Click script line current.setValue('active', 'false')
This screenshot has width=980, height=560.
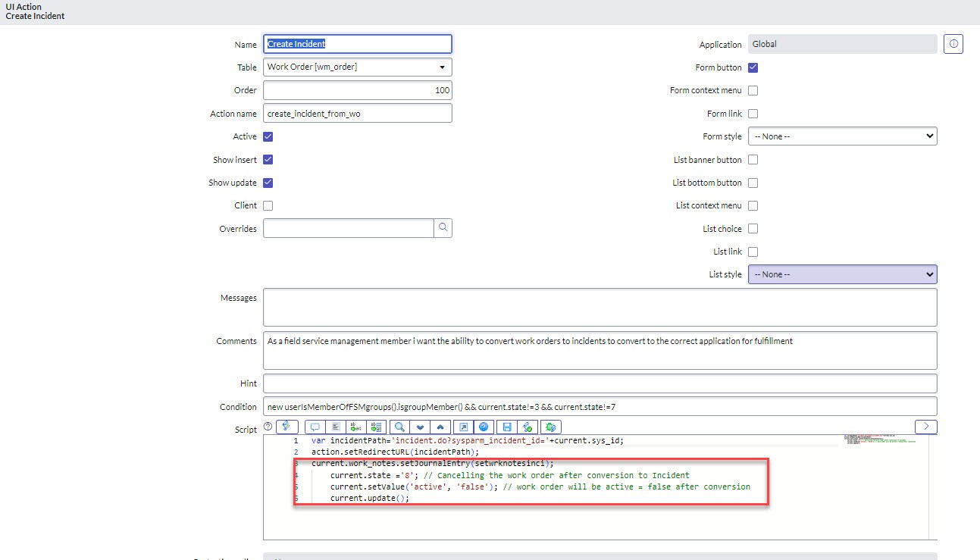540,486
